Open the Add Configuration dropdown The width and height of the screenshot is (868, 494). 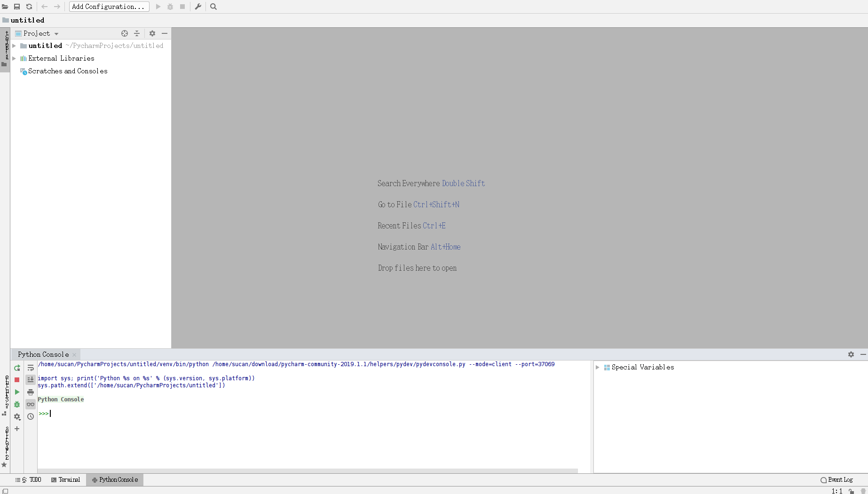[x=109, y=7]
